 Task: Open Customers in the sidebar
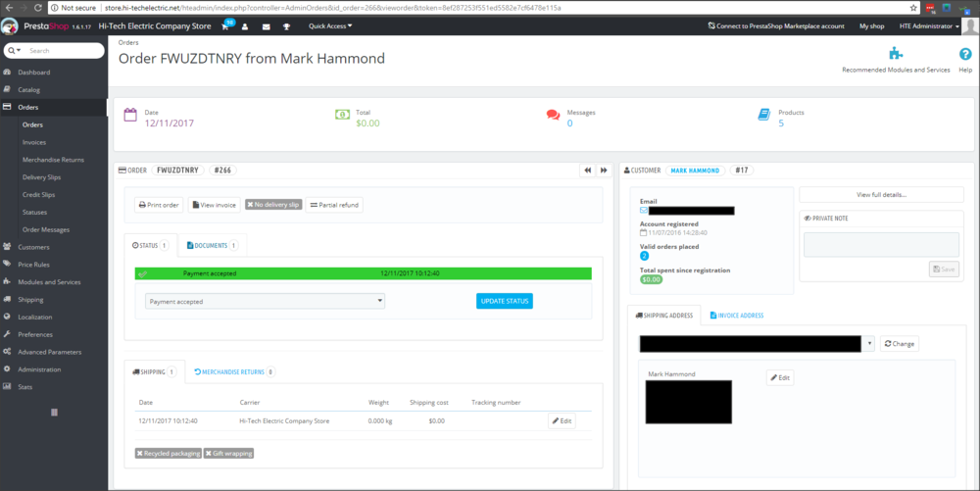tap(33, 247)
